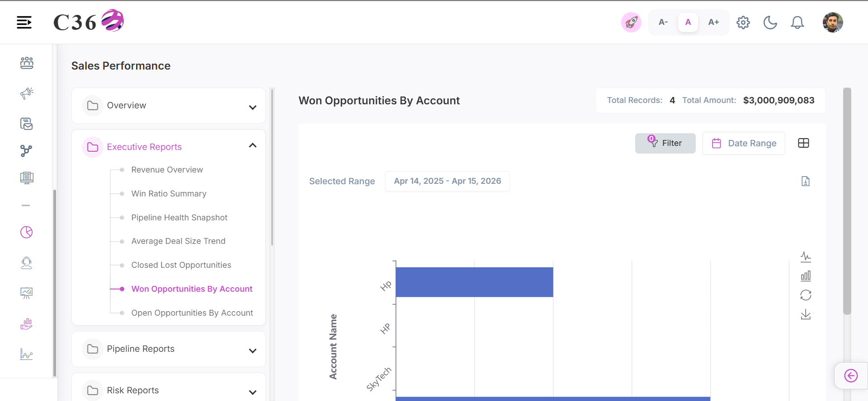The height and width of the screenshot is (401, 868).
Task: Open the support headset sidebar icon
Action: pos(27,263)
